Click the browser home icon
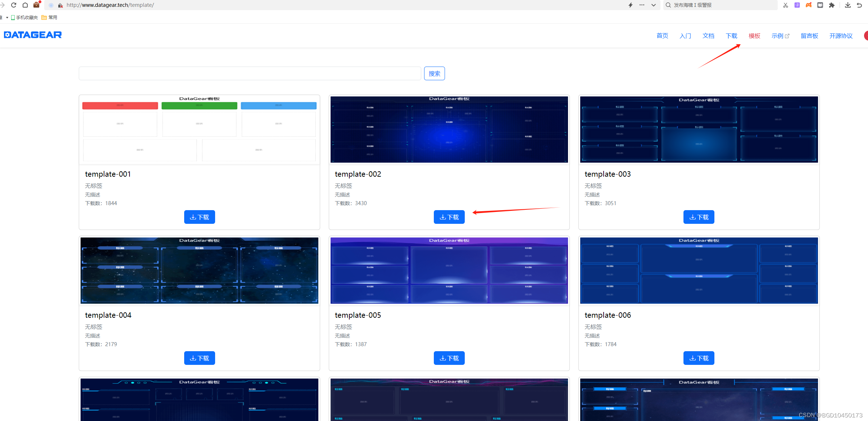Screen dimensions: 868x421 [x=25, y=5]
